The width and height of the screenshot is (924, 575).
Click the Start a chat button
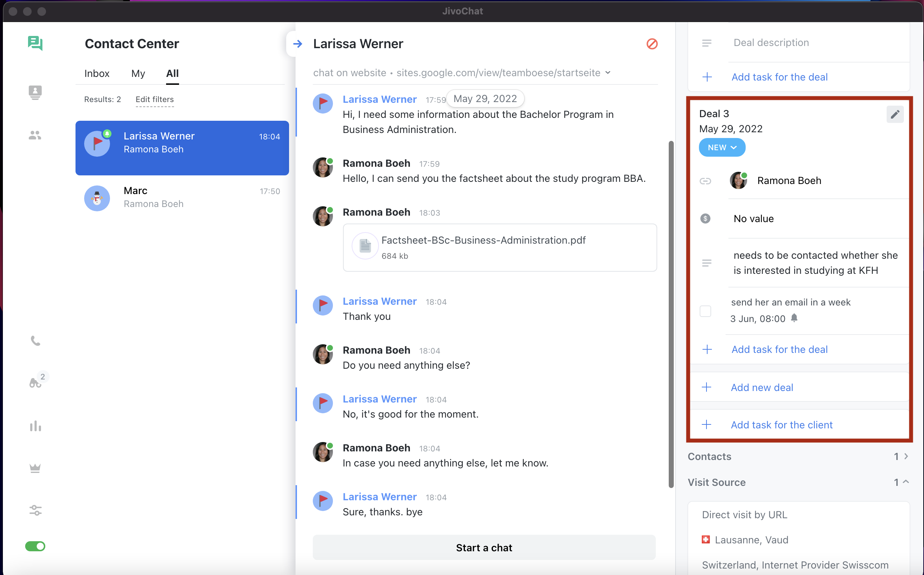pos(484,547)
